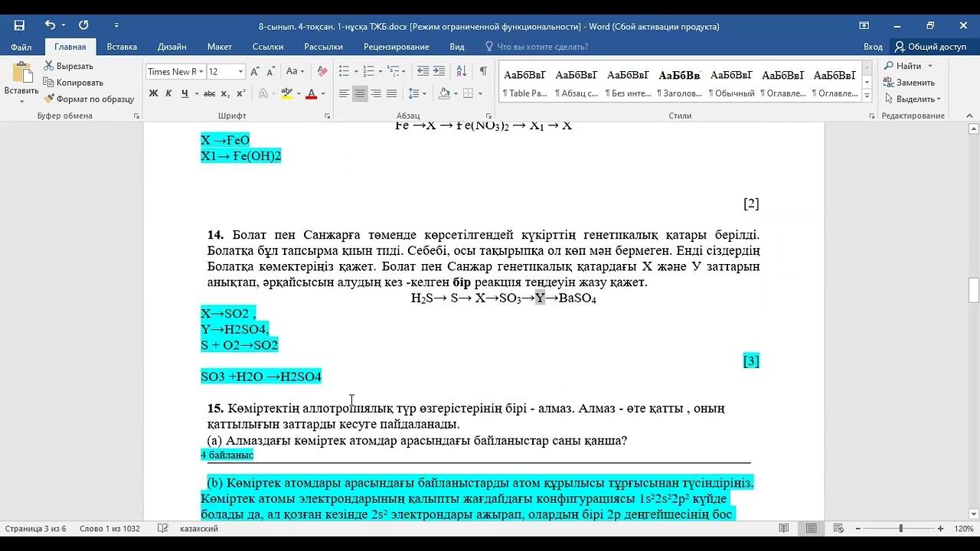Viewport: 980px width, 551px height.
Task: Open the font name Times New Roman dropdown
Action: pyautogui.click(x=202, y=71)
